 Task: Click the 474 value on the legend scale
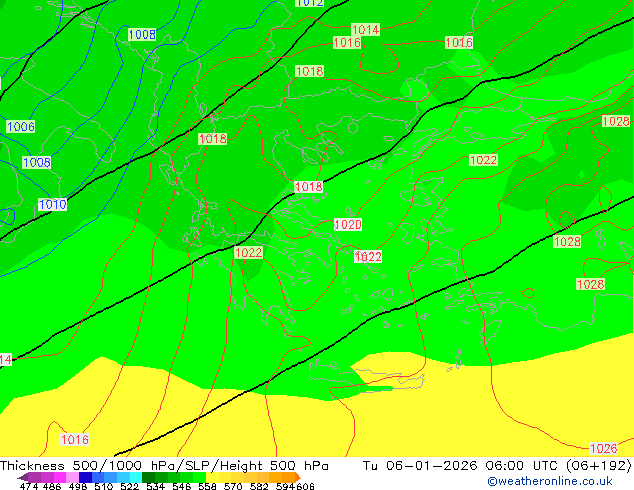tap(29, 486)
